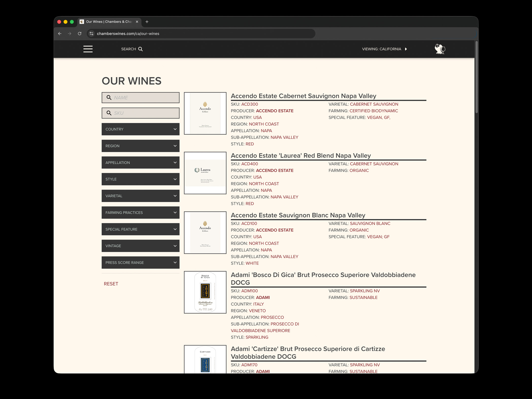The image size is (532, 399).
Task: Click ACCENDO ESTATE producer for SKU ACD100
Action: coord(275,230)
